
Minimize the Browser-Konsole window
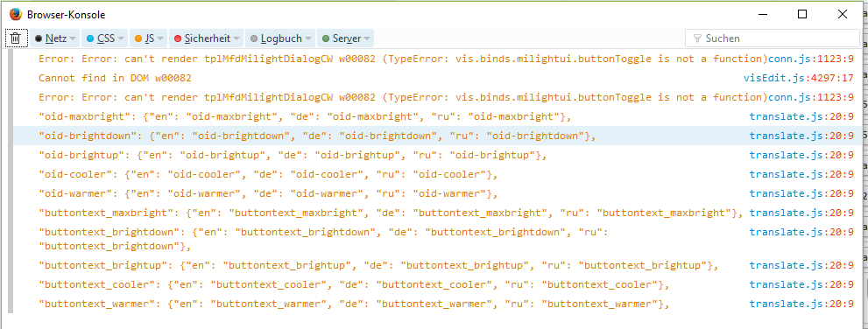coord(762,14)
